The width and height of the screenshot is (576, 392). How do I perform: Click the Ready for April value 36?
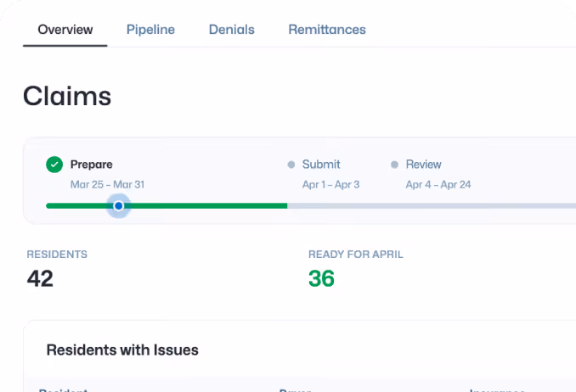(x=321, y=278)
